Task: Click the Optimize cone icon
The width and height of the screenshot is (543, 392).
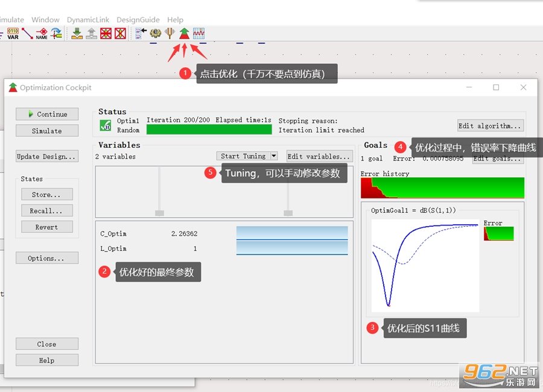Action: (184, 33)
